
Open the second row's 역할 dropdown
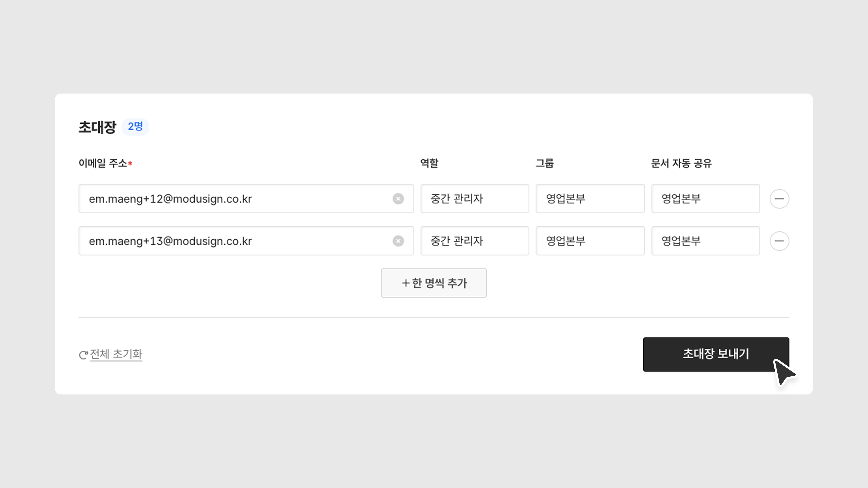[474, 241]
